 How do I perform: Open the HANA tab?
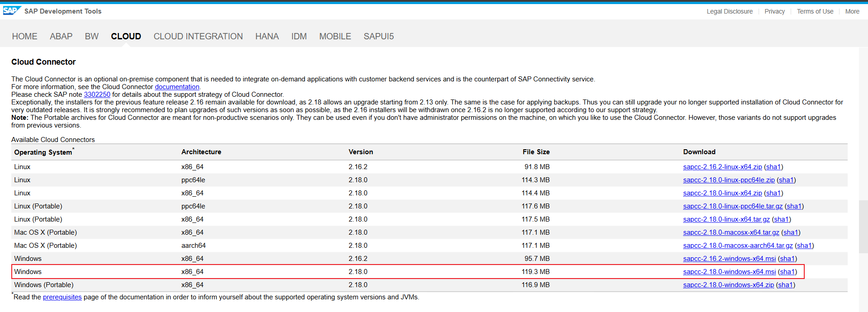click(267, 36)
